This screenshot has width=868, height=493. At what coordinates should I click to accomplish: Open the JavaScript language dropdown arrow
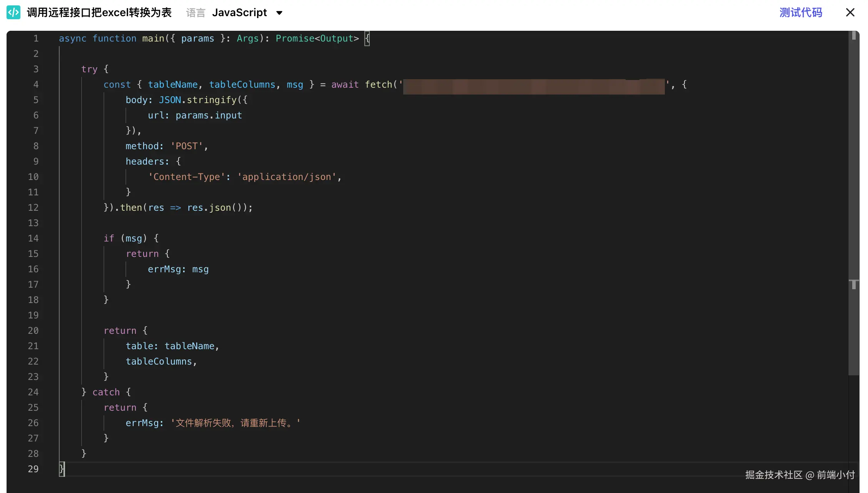point(279,13)
